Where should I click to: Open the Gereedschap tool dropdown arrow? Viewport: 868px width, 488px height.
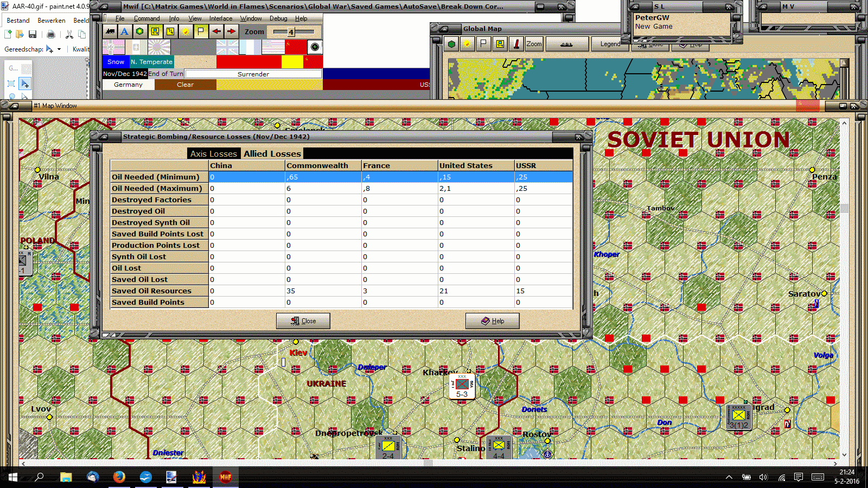point(59,49)
